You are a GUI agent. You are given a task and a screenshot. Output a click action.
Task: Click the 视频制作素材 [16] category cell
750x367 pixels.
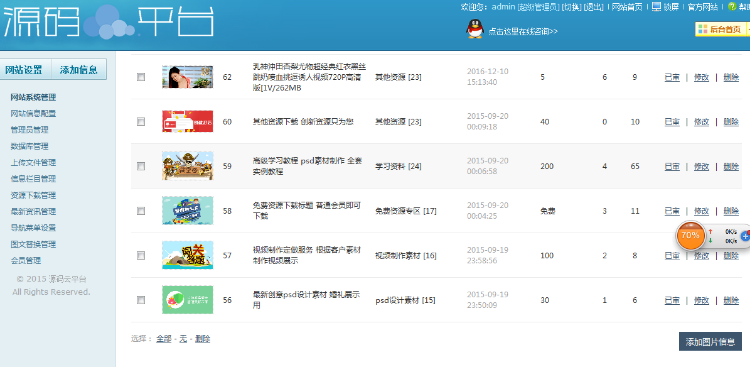[406, 256]
